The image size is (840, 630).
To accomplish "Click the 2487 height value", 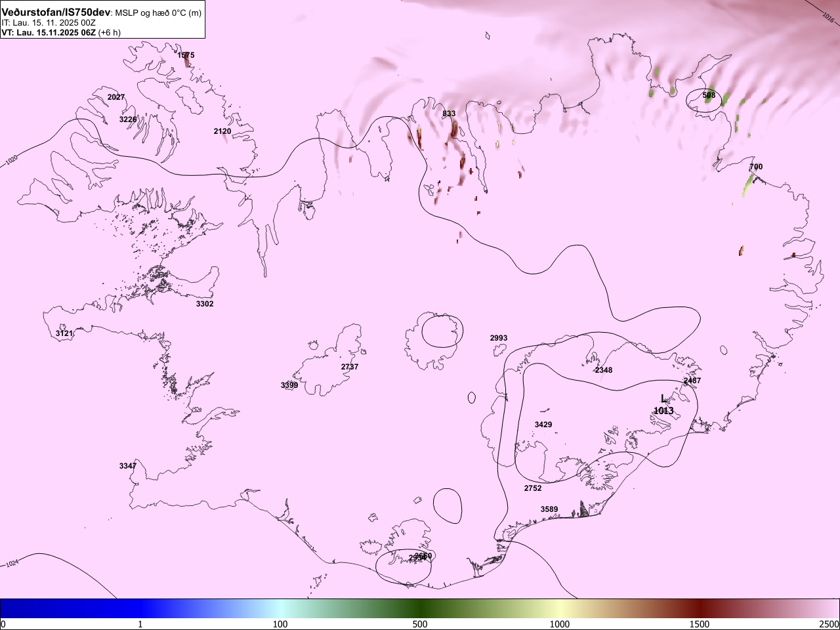I will 692,381.
